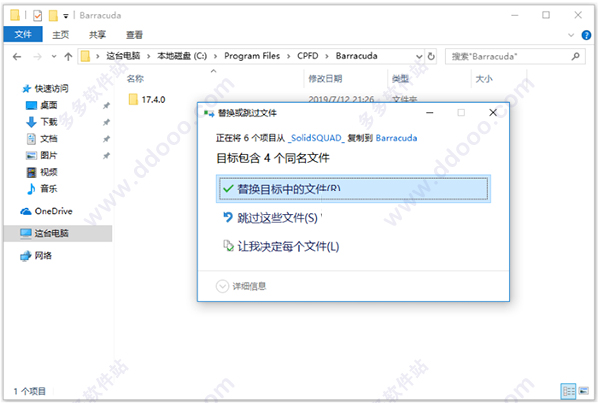Open 音乐 in the sidebar

pos(41,189)
